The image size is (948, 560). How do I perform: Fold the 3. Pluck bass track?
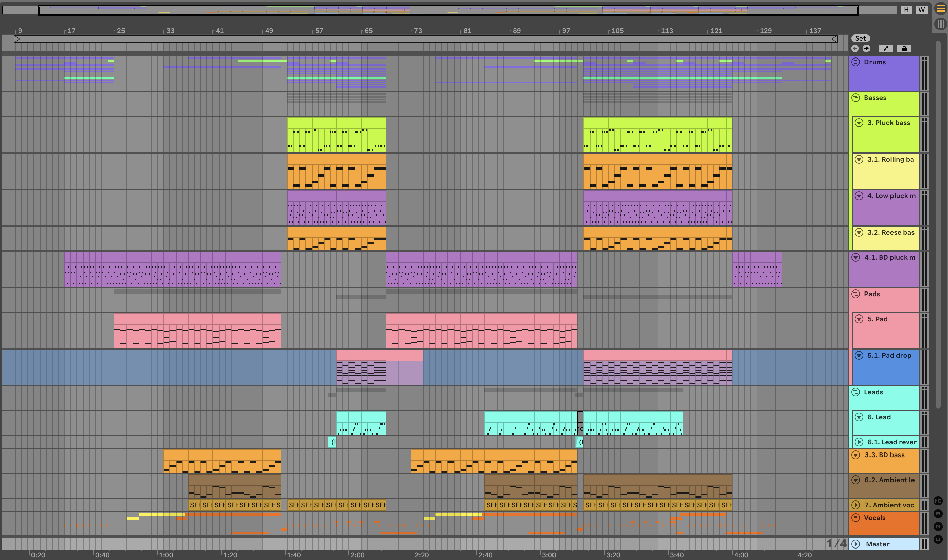pos(859,123)
